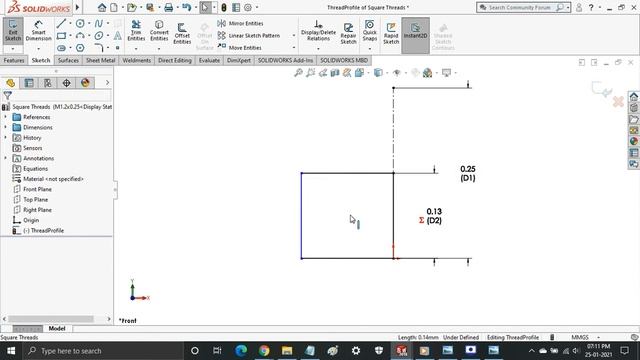Select the Spline tool

tap(99, 24)
